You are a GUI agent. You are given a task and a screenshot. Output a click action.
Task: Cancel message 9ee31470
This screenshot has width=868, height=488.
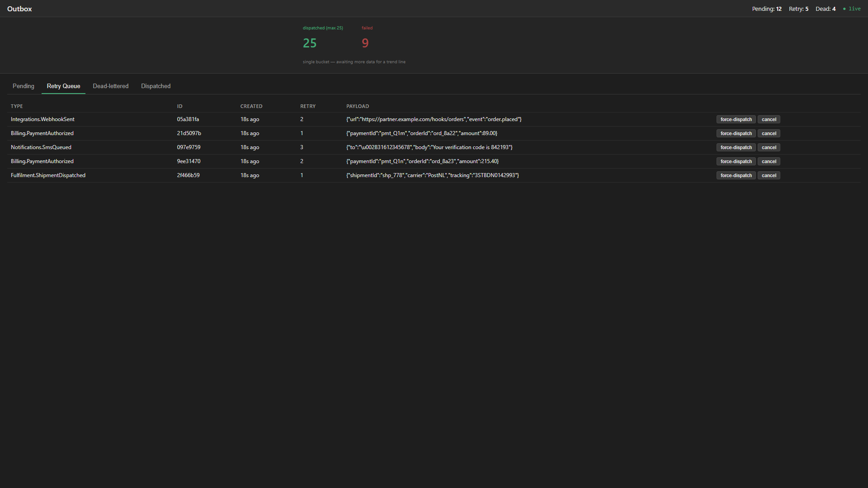pos(769,161)
